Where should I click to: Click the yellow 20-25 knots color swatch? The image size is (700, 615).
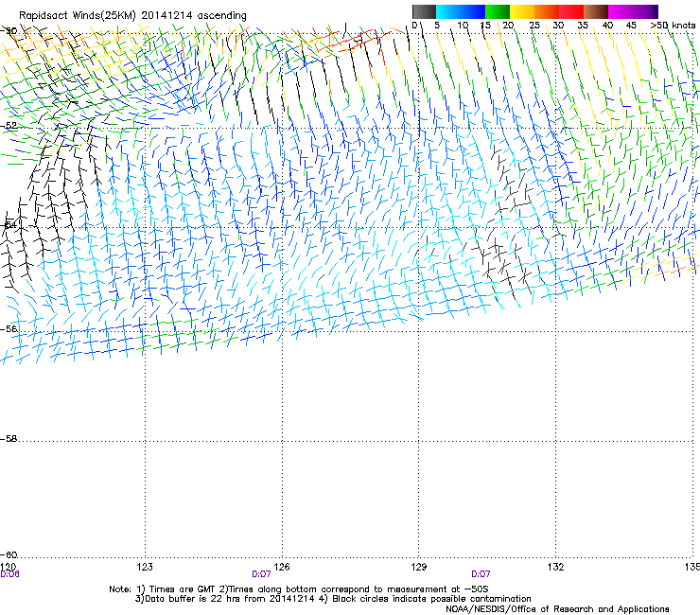point(522,11)
